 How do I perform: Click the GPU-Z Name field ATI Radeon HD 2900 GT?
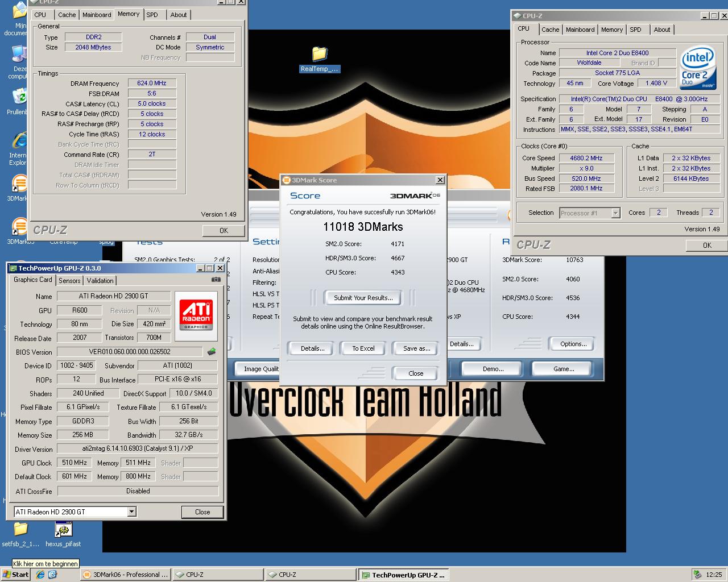click(x=113, y=296)
